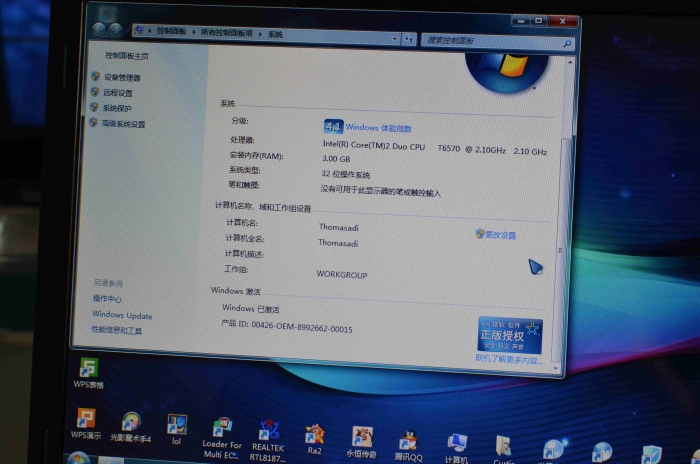Click the Back arrow in the System window

point(99,29)
